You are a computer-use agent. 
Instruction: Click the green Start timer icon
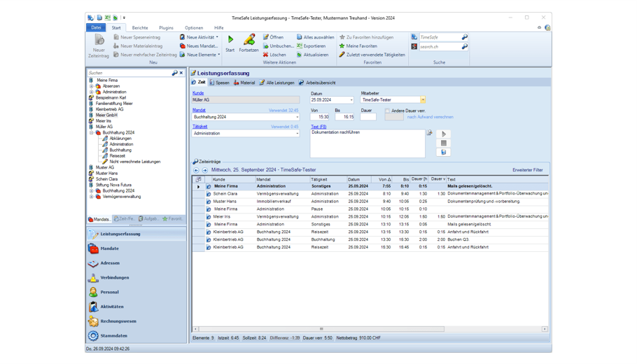pos(230,41)
